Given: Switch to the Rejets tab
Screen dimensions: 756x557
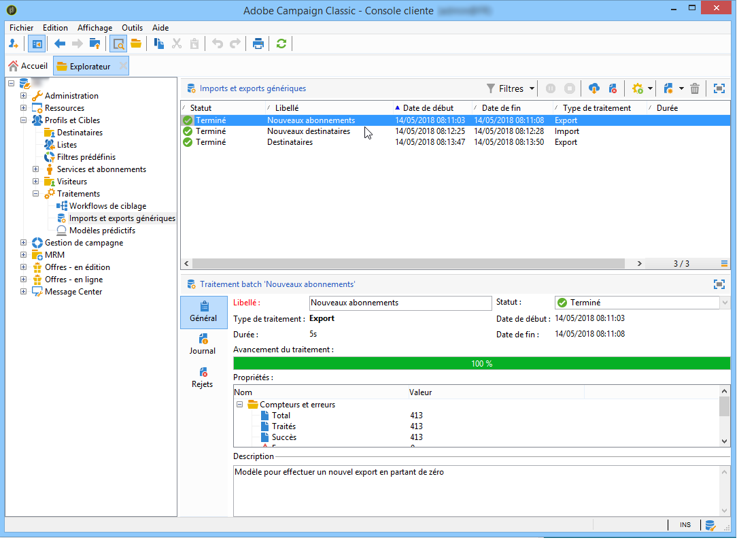Looking at the screenshot, I should pyautogui.click(x=203, y=377).
